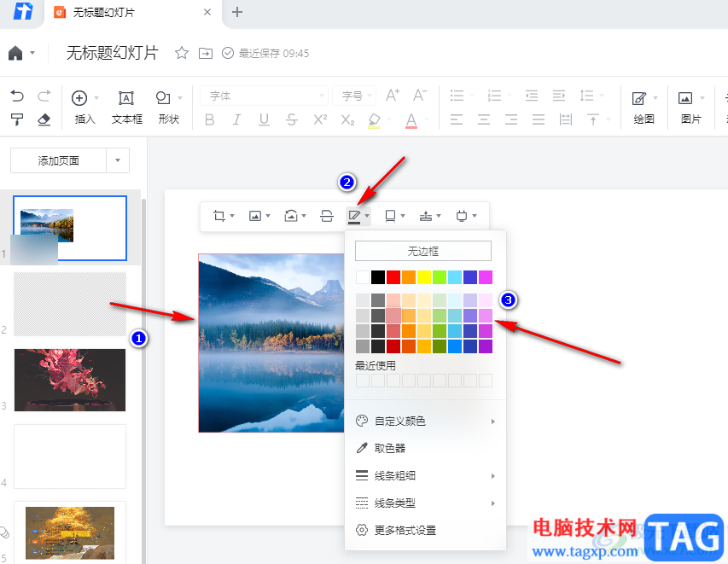Select slide 3 thumbnail with red tree
728x564 pixels.
(x=70, y=380)
